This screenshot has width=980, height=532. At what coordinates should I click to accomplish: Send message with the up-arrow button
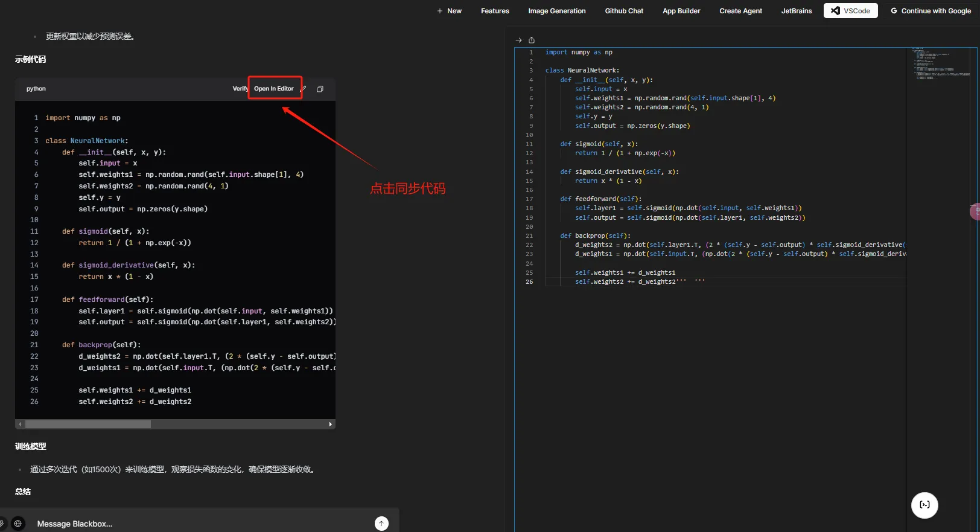(x=381, y=524)
